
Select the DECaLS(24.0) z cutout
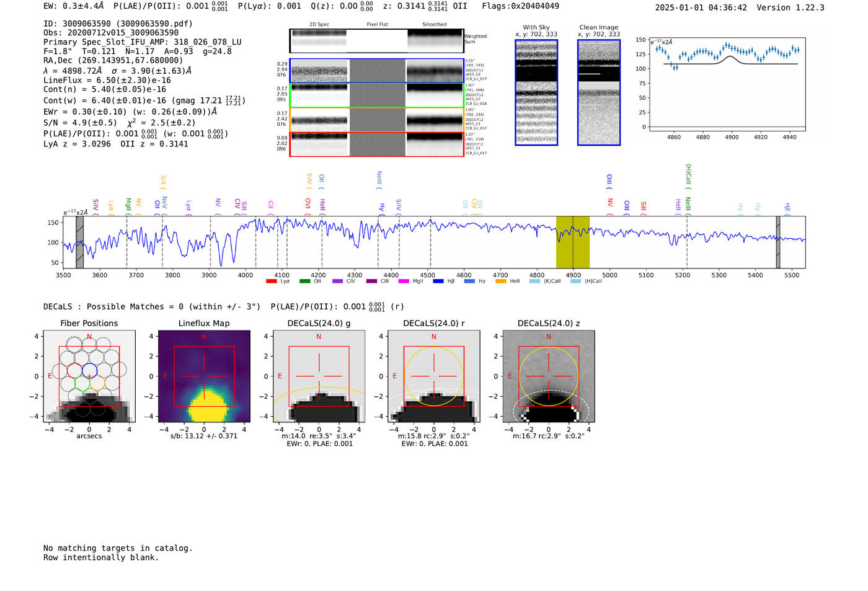[549, 376]
